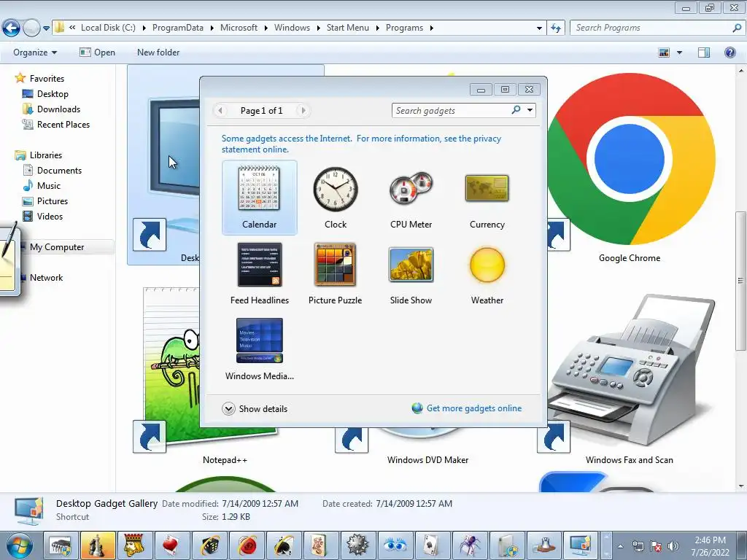Screen dimensions: 747x560
Task: Click the volume speaker tray icon
Action: (x=673, y=546)
